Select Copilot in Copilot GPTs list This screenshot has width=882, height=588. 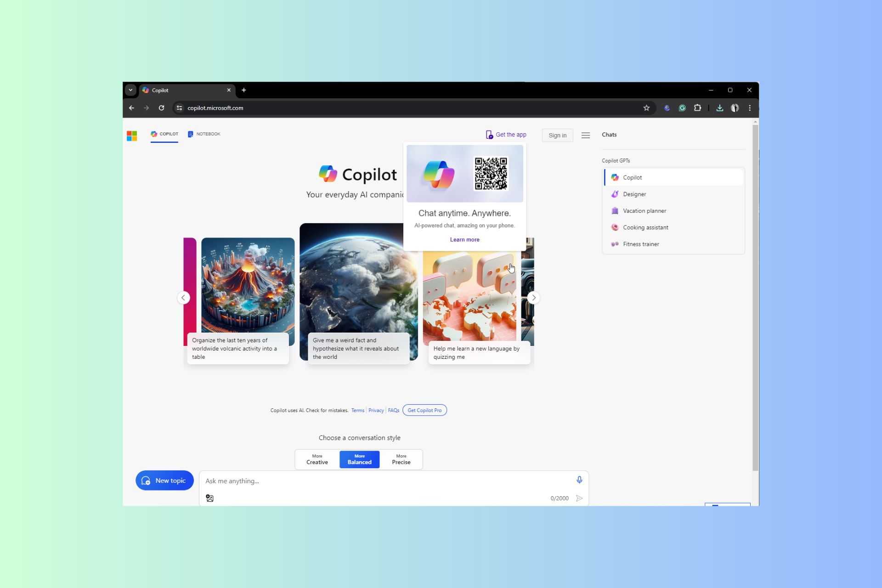[673, 177]
